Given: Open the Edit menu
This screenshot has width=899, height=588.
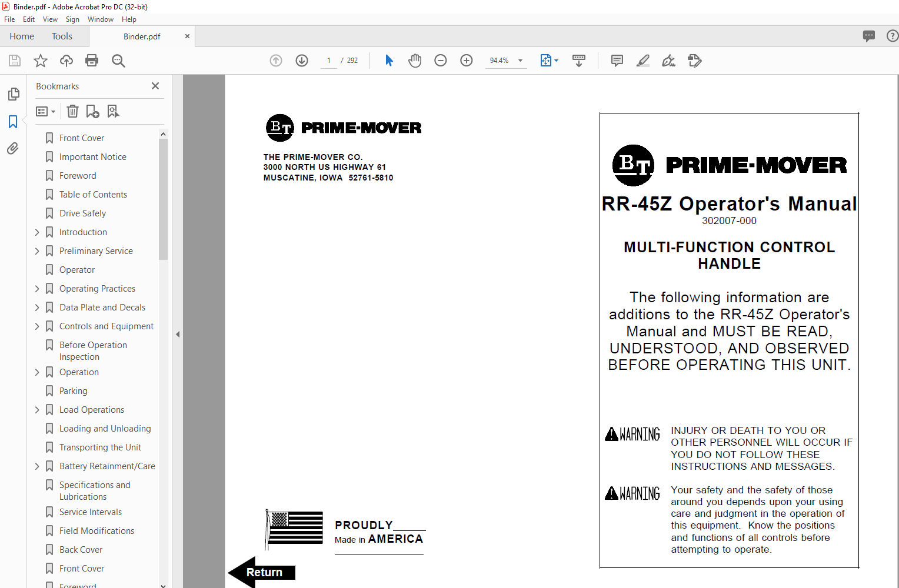Looking at the screenshot, I should point(29,19).
